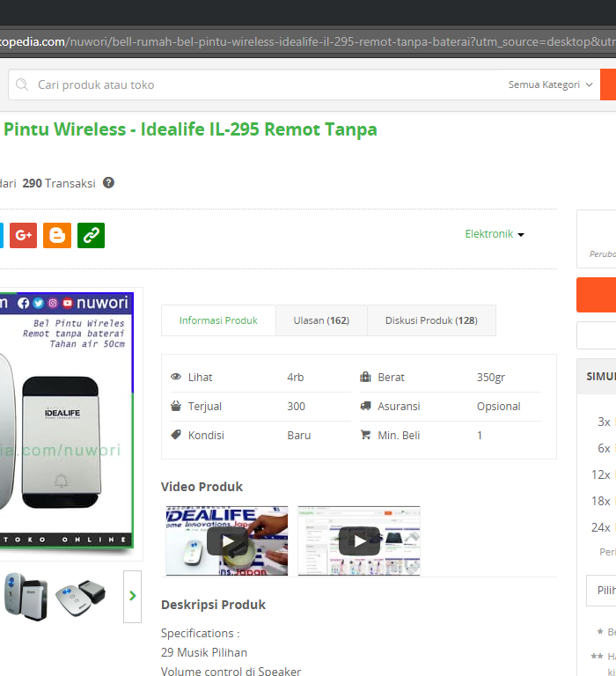This screenshot has width=616, height=676.
Task: Click the 'Min. Beli' value of 1
Action: (480, 435)
